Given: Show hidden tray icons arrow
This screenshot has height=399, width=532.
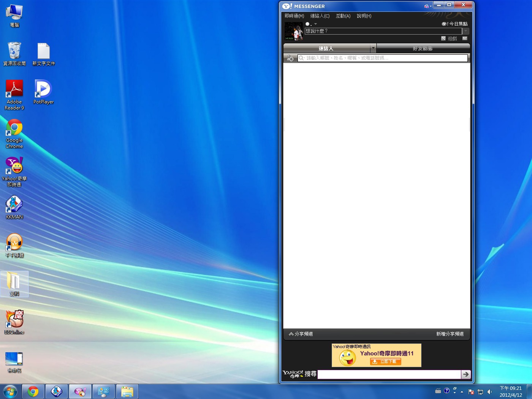Looking at the screenshot, I should (x=462, y=392).
